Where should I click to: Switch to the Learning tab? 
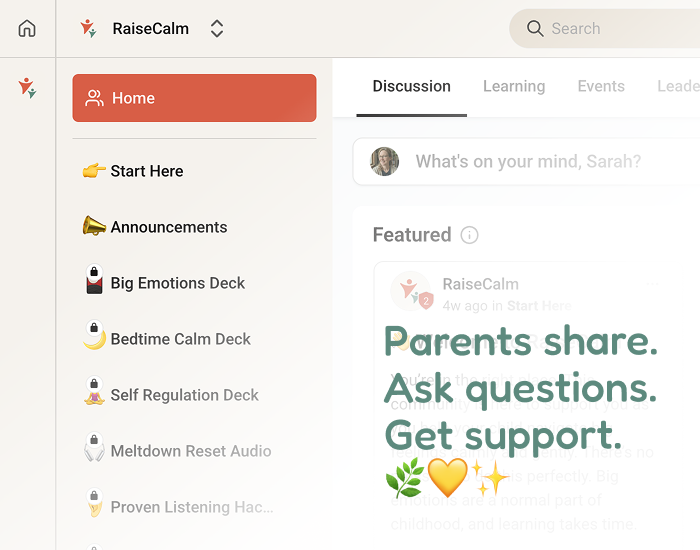[x=514, y=86]
